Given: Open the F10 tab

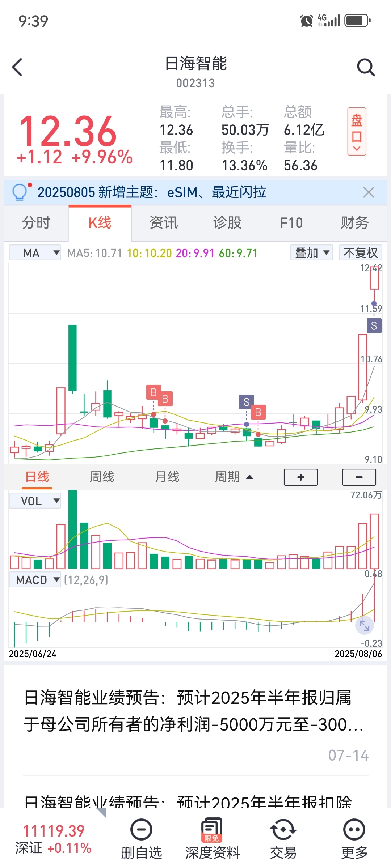Looking at the screenshot, I should pos(291,222).
